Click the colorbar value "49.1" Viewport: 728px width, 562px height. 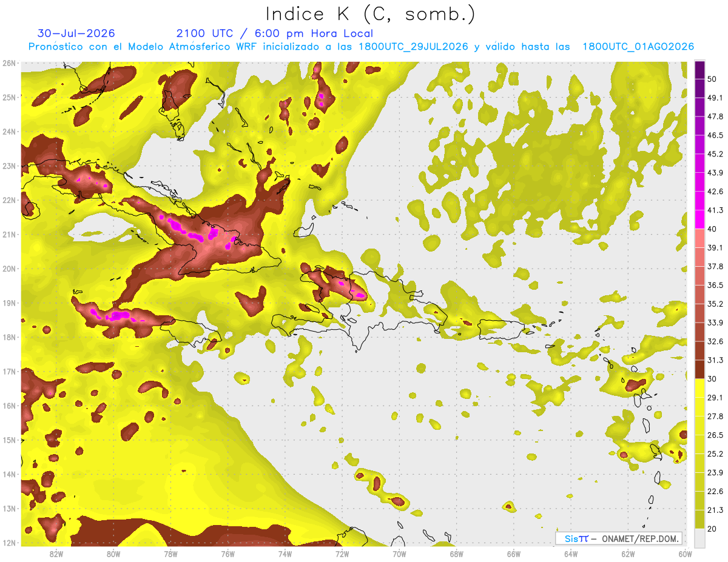(x=715, y=98)
